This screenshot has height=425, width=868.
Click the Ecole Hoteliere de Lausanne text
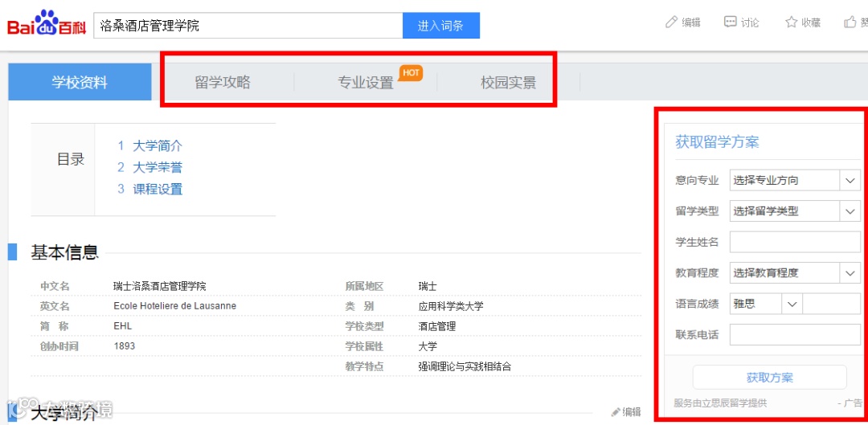(174, 306)
